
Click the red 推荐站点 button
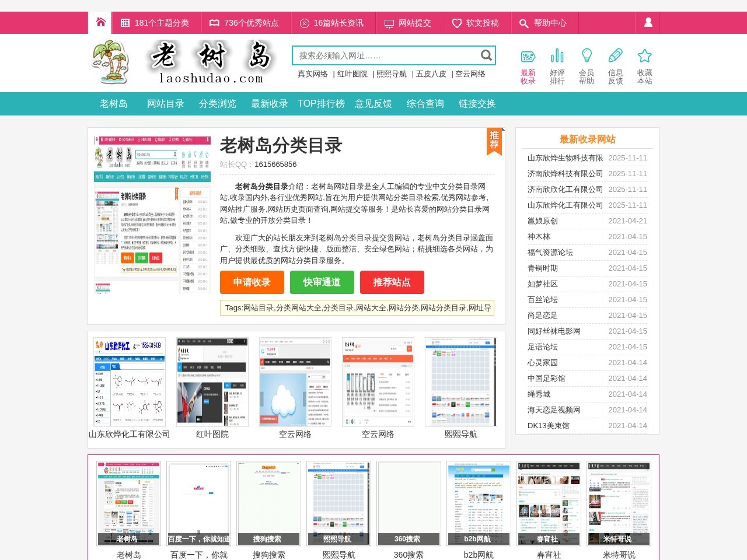pos(393,282)
